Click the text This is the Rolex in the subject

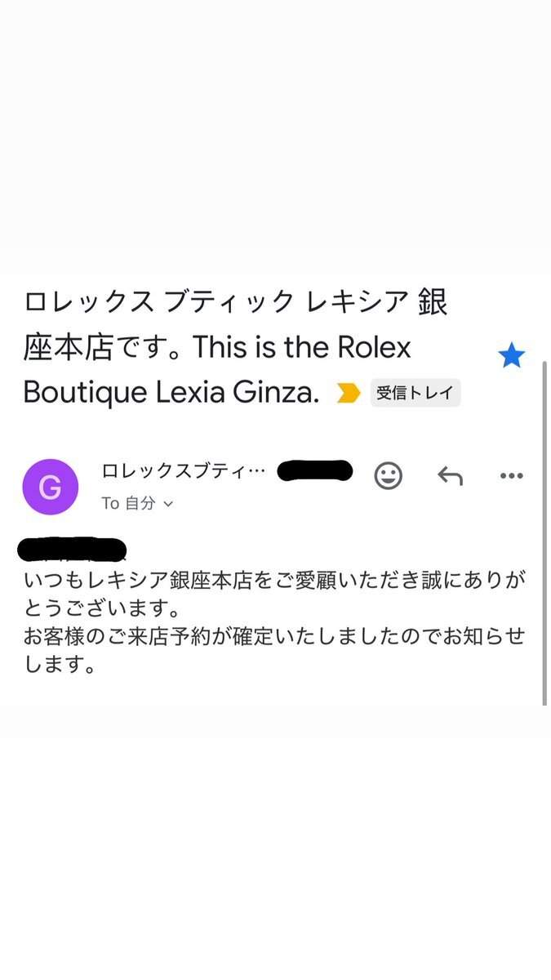point(302,348)
